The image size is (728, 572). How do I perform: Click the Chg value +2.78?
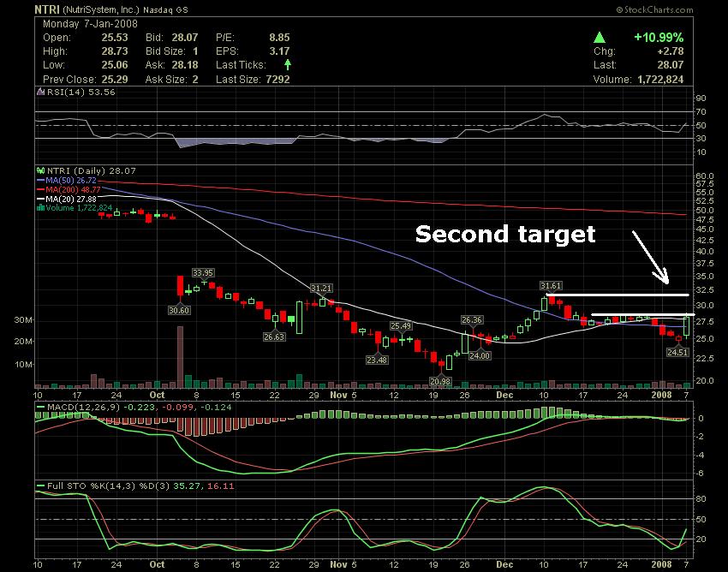671,51
